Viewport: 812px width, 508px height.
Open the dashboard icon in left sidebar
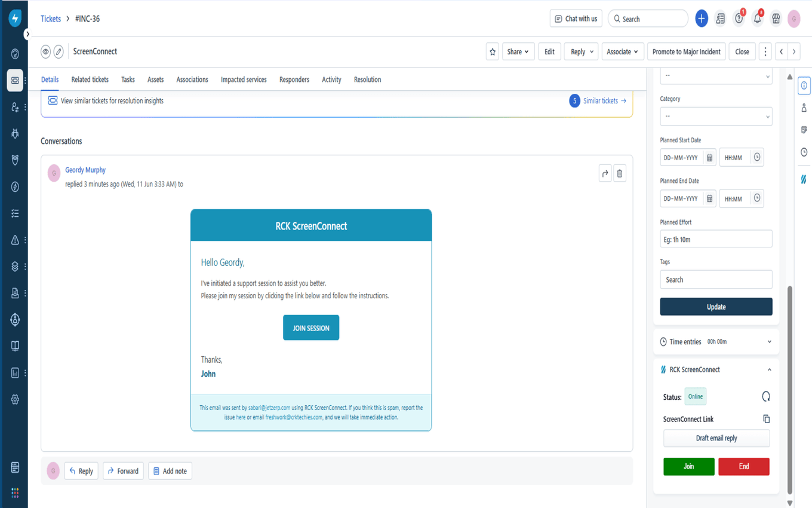point(15,54)
